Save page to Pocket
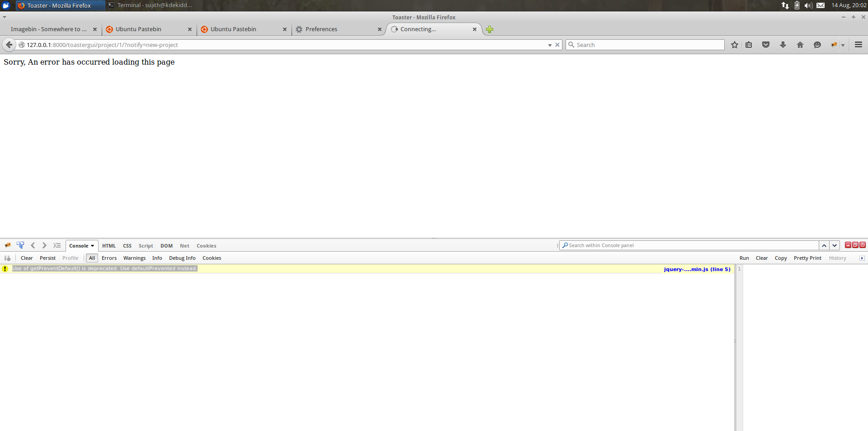This screenshot has height=431, width=868. pyautogui.click(x=766, y=45)
